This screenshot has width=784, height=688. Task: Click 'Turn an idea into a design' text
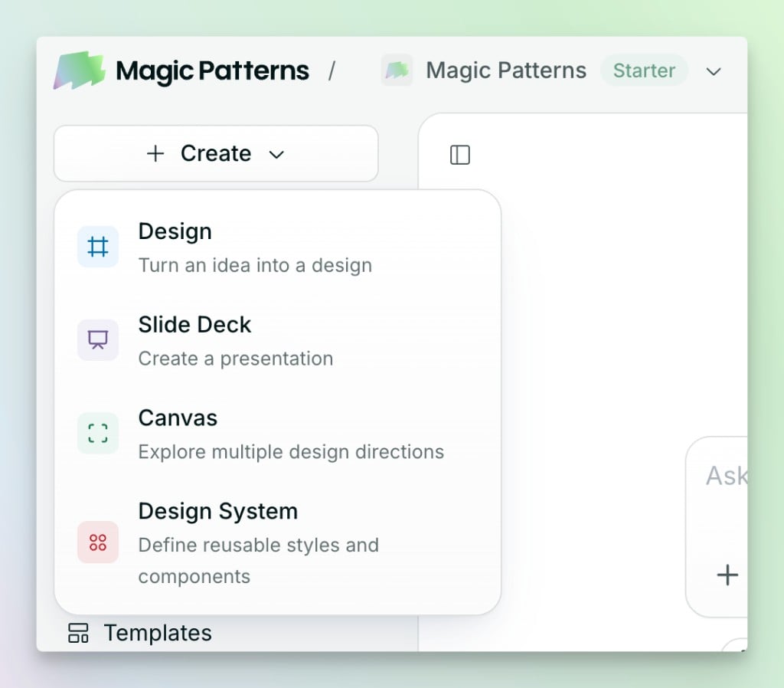pyautogui.click(x=255, y=265)
